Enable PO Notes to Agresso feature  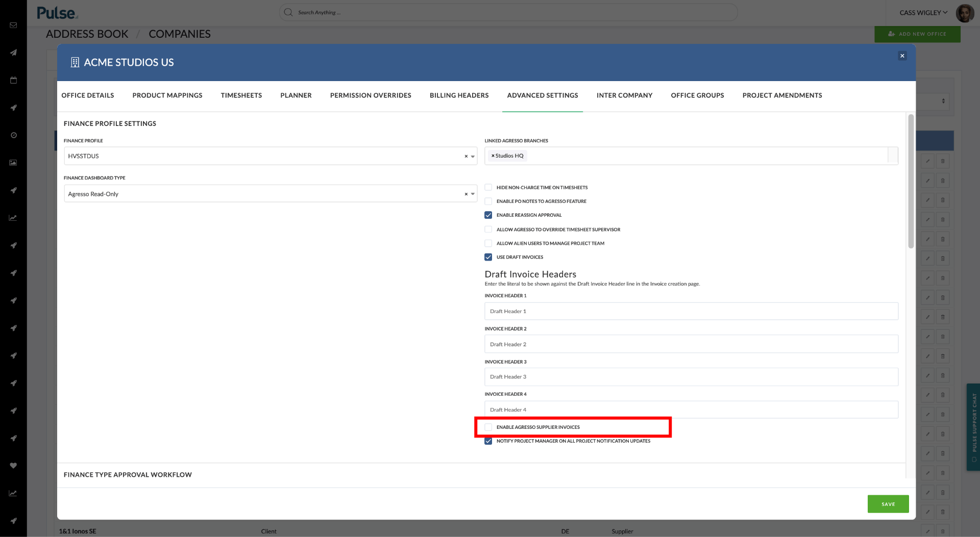click(488, 201)
